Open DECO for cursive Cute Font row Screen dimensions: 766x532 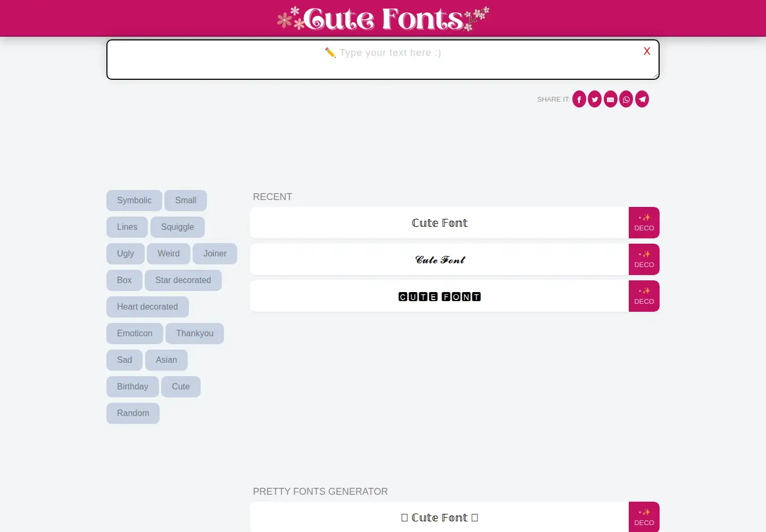coord(644,260)
